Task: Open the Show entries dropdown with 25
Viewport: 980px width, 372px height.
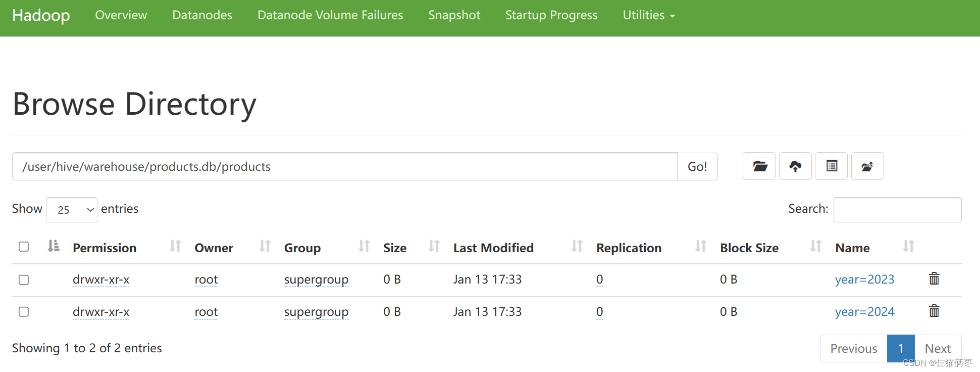Action: 72,210
